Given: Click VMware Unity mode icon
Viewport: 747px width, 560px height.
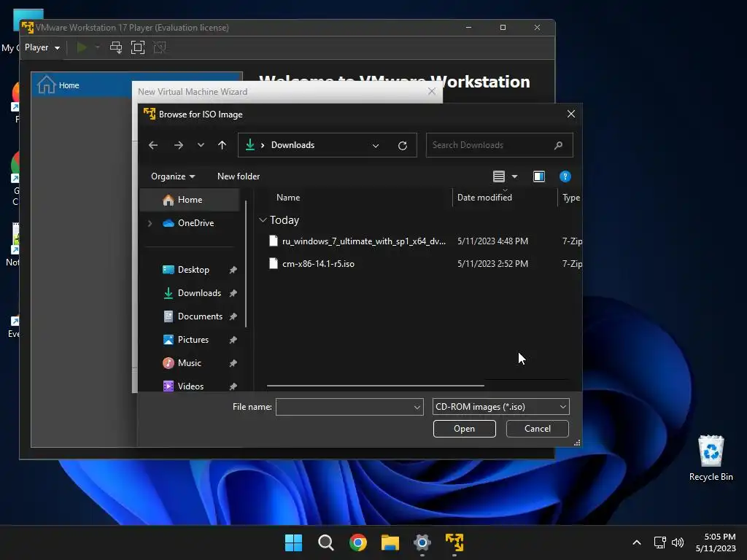Looking at the screenshot, I should (160, 47).
